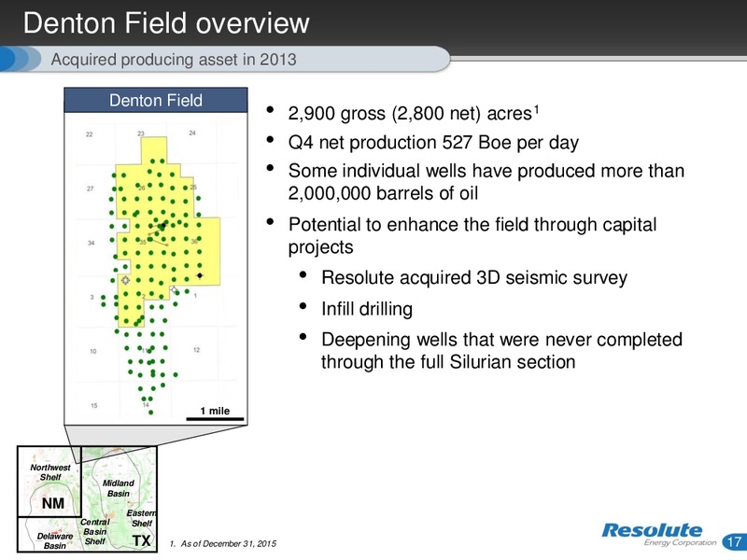
Task: Click section number 24 on the map
Action: [x=192, y=133]
